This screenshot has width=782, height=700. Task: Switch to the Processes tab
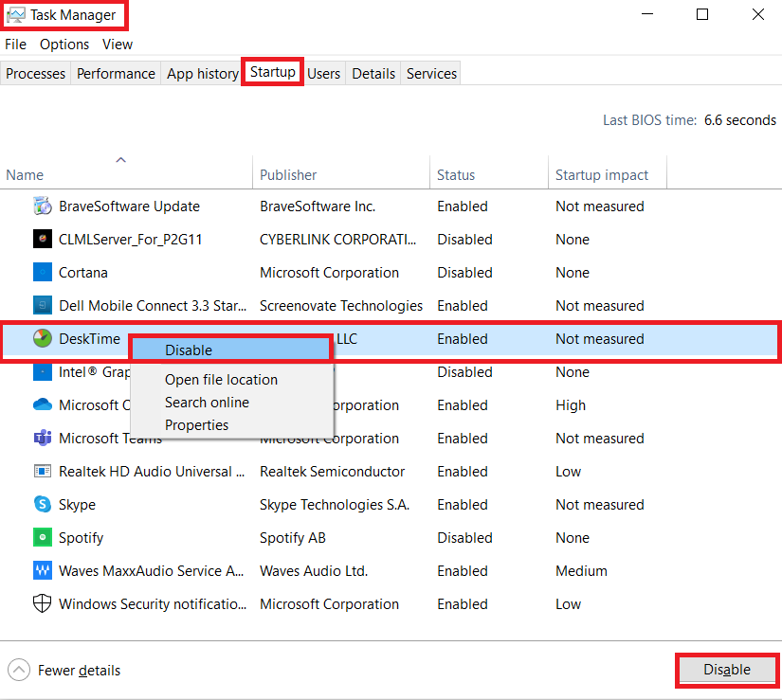click(x=35, y=74)
